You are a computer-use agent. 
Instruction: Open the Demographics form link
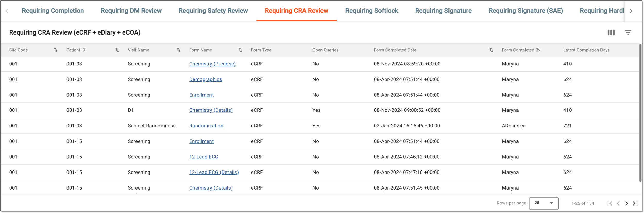(x=205, y=79)
